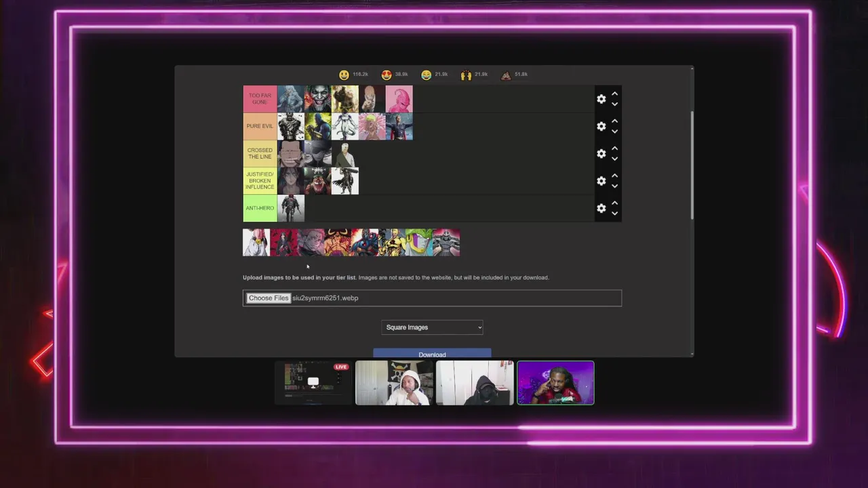Move ANTI-HERO tier up
The image size is (868, 488).
[x=614, y=203]
